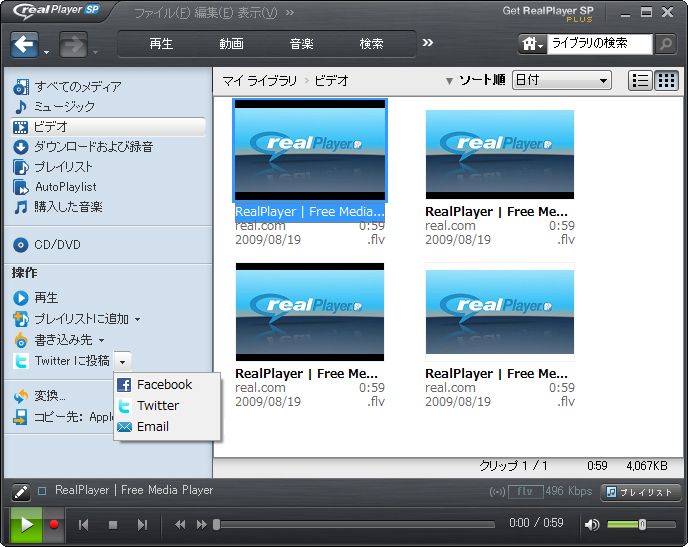This screenshot has height=547, width=688.
Task: Switch to 動画 tab
Action: click(231, 43)
